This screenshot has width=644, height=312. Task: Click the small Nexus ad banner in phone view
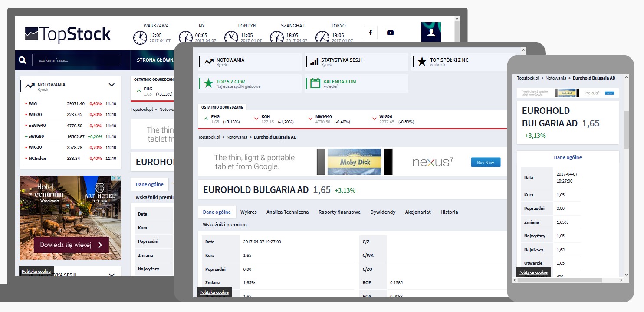[568, 93]
